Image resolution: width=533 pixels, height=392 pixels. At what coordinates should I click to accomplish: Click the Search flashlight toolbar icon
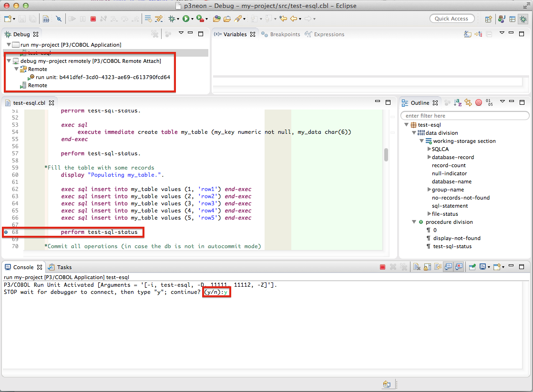[238, 19]
